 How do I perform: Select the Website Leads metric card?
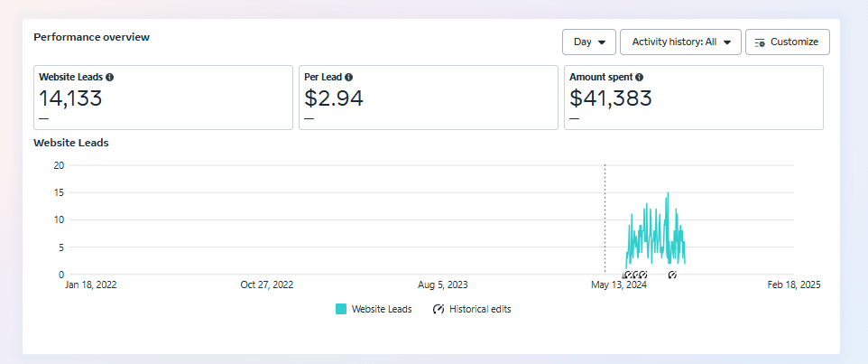(163, 98)
